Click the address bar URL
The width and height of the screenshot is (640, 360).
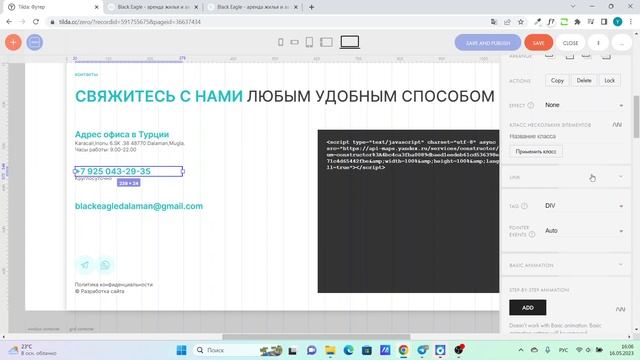[130, 22]
